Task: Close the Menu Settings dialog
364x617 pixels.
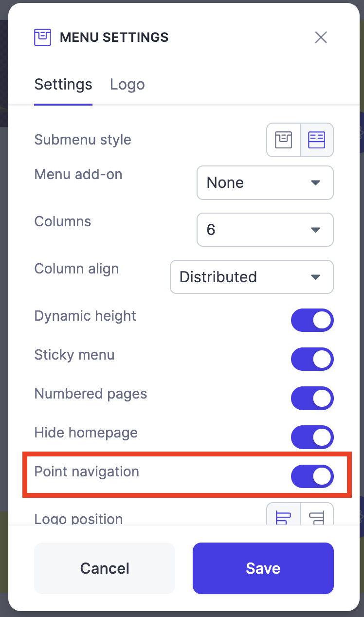Action: 321,37
